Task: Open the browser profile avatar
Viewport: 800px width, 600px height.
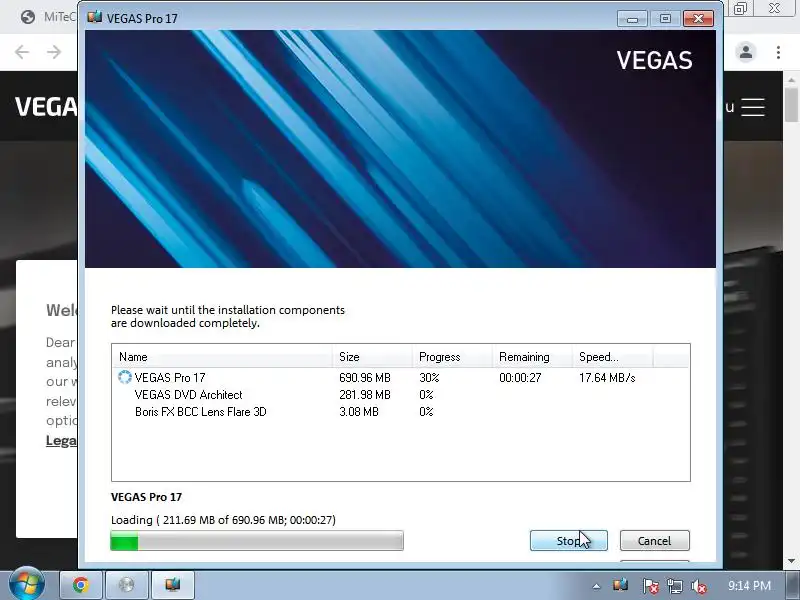Action: click(x=746, y=52)
